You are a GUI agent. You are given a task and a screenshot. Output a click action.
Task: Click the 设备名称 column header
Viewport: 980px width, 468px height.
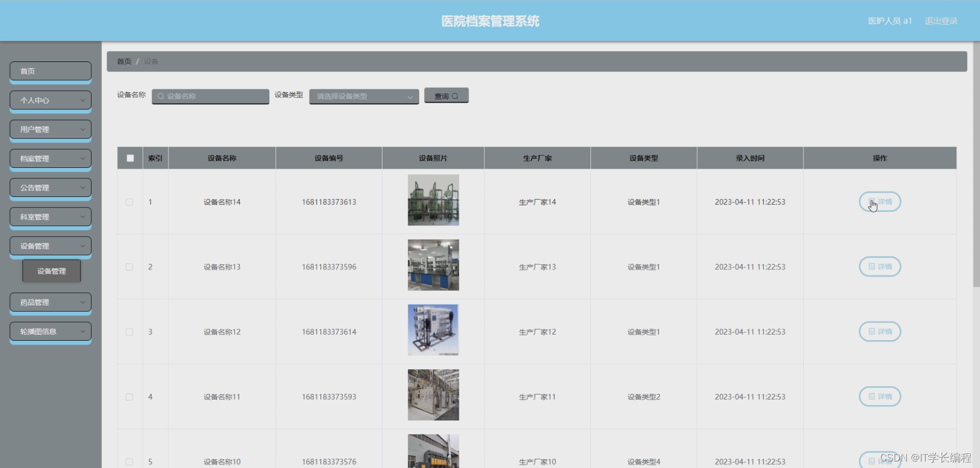pyautogui.click(x=222, y=158)
